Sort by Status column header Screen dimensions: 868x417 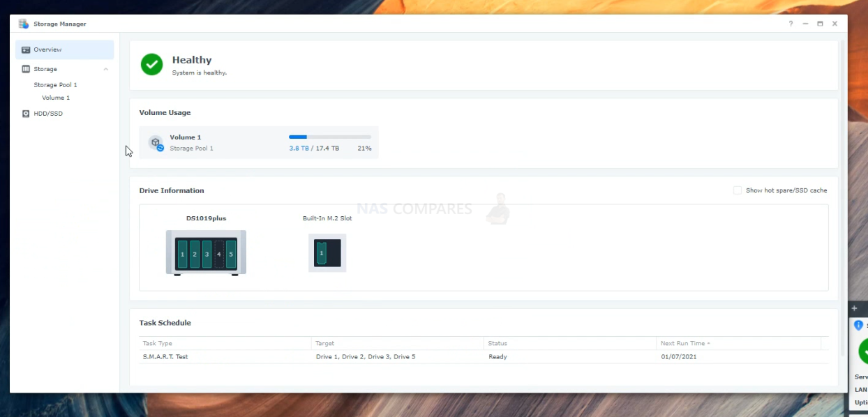tap(570, 343)
